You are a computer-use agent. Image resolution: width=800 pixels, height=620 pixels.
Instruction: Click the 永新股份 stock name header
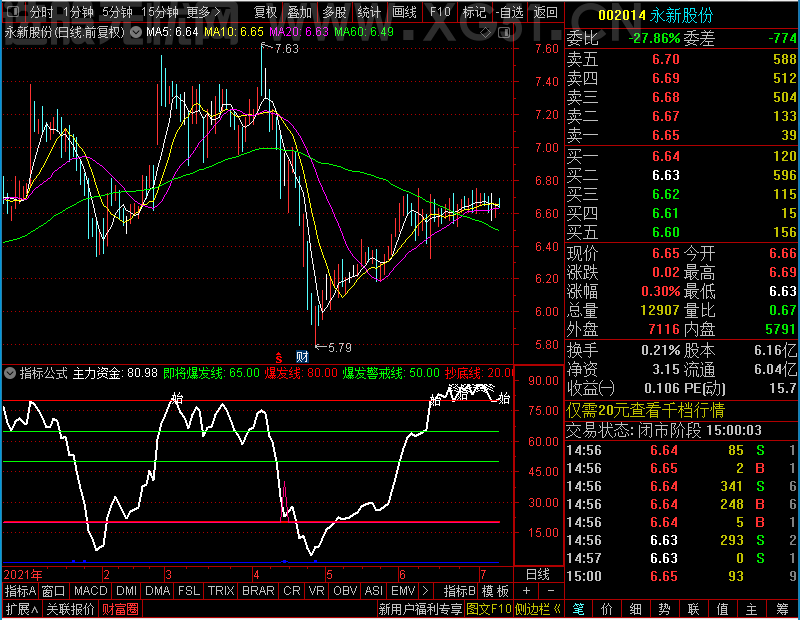(x=681, y=15)
